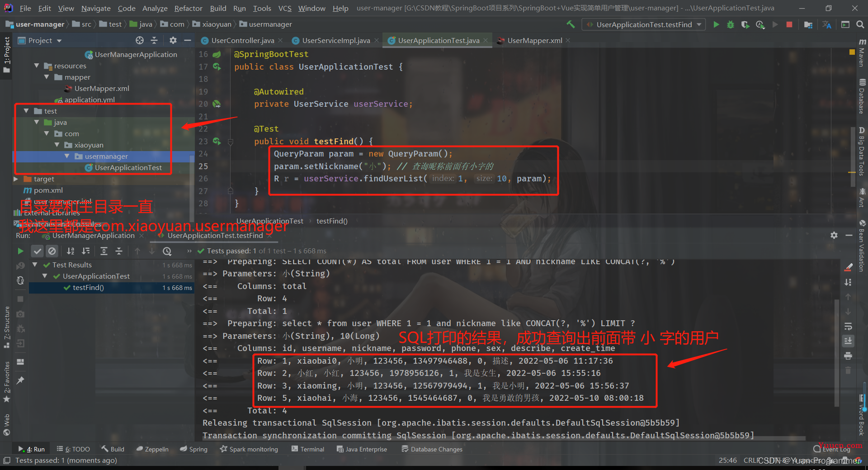The height and width of the screenshot is (470, 868).
Task: Open the Terminal tool window
Action: (308, 449)
